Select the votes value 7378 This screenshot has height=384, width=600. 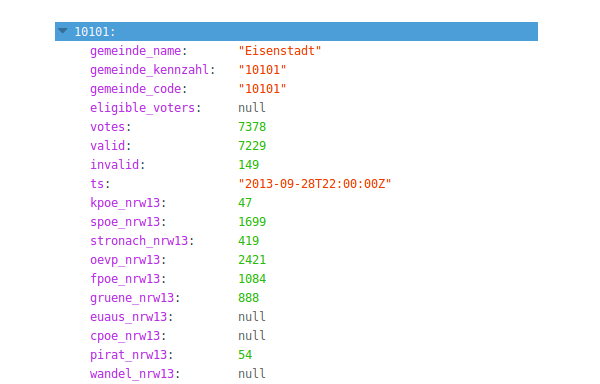(252, 127)
